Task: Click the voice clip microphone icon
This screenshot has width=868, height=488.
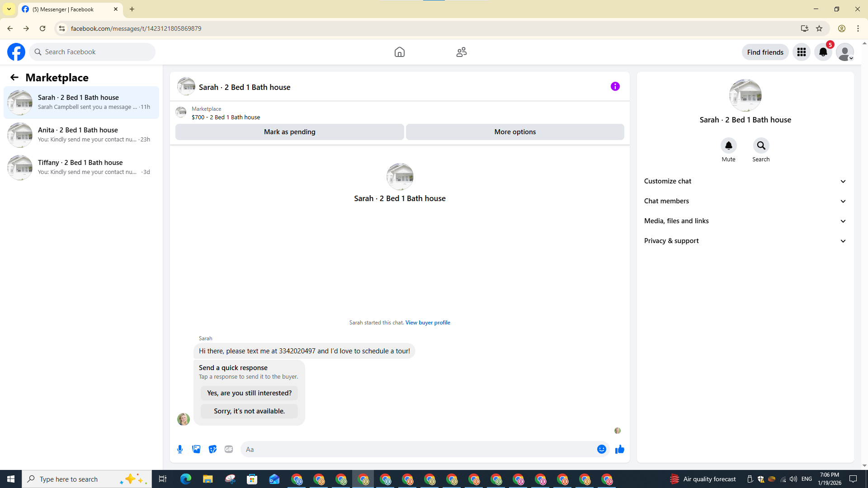Action: coord(180,449)
